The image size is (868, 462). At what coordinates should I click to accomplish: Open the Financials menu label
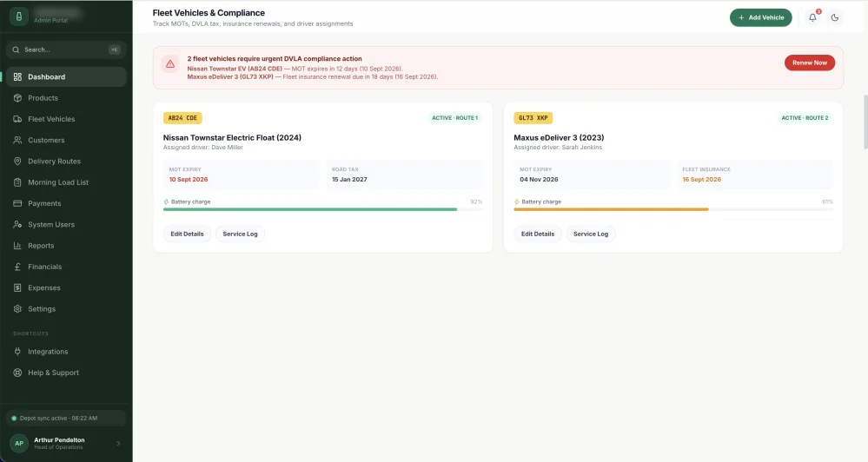pos(45,267)
